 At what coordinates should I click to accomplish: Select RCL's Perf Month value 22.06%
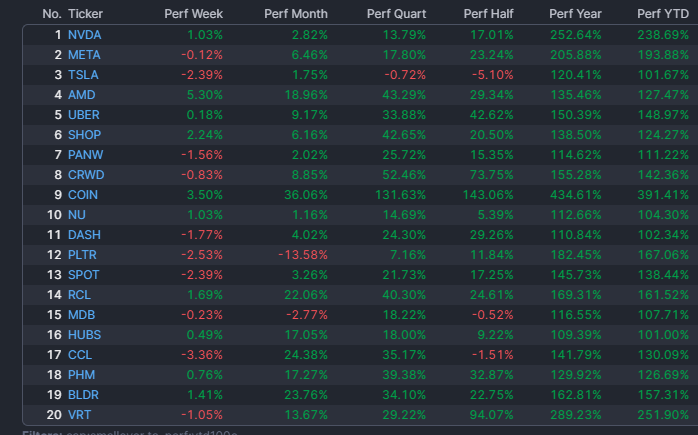(x=306, y=295)
